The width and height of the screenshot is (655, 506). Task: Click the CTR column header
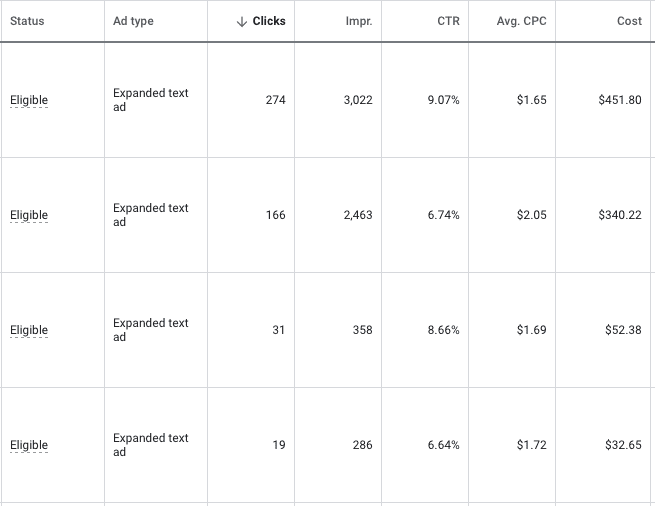(448, 21)
